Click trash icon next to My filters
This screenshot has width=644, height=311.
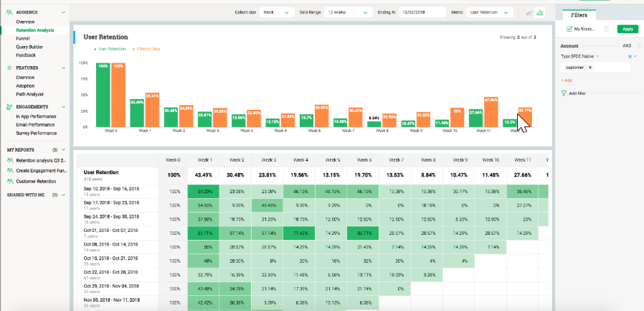[x=607, y=29]
